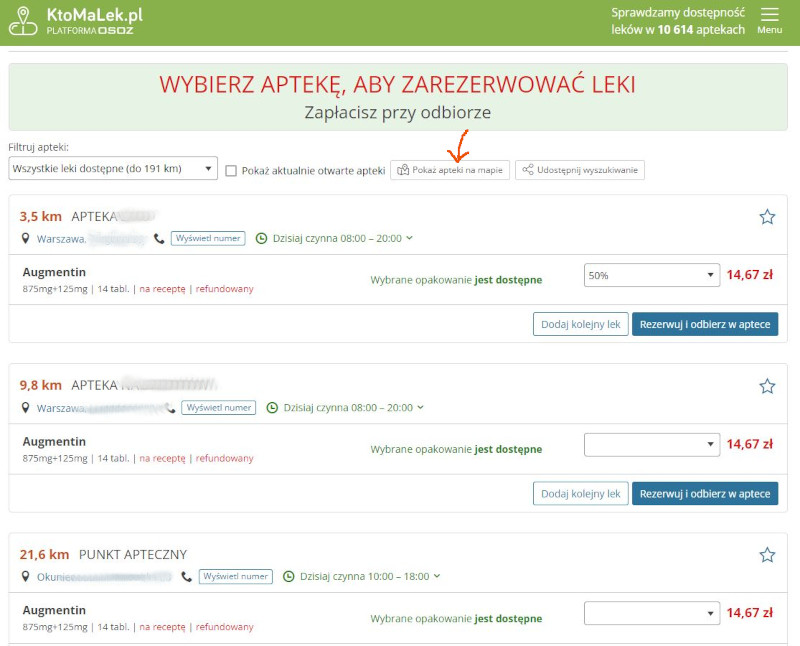The image size is (800, 646).
Task: Expand opening hours 10:00 – 18:00
Action: (437, 577)
